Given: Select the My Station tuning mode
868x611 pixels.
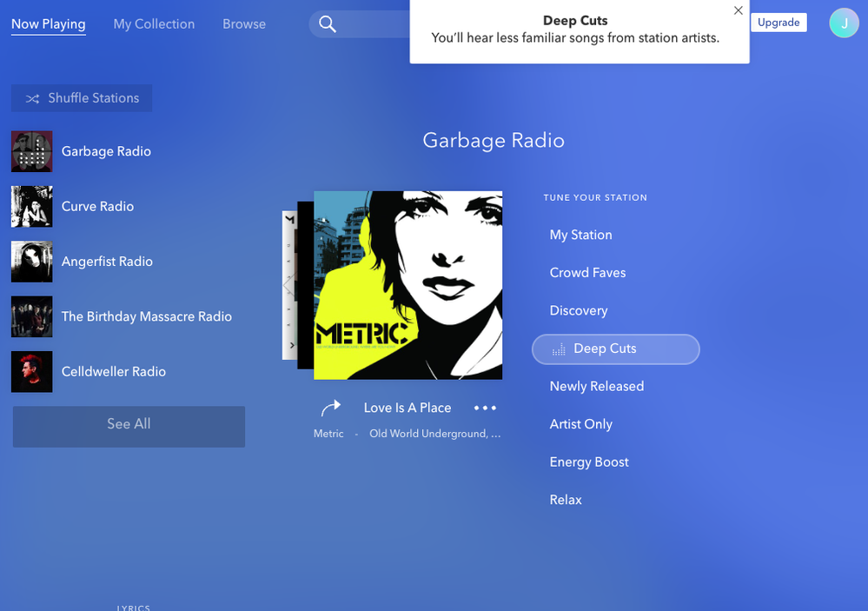Looking at the screenshot, I should pyautogui.click(x=580, y=235).
